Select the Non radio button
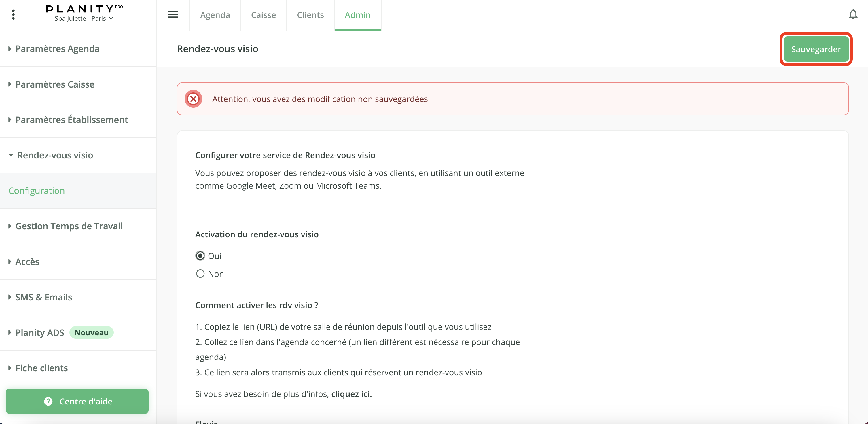 point(200,274)
